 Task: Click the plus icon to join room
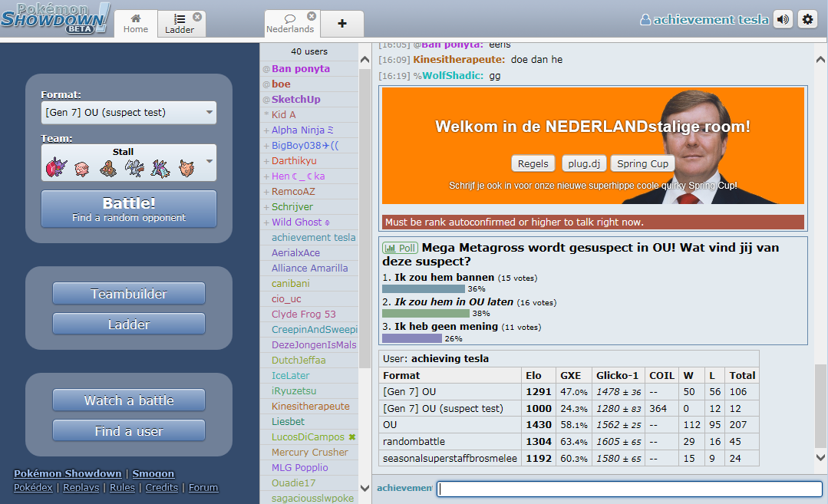coord(342,24)
